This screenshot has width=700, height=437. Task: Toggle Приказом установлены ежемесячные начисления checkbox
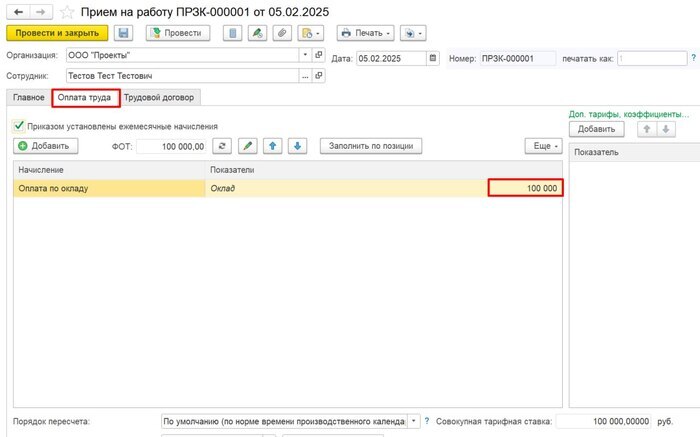tap(19, 126)
